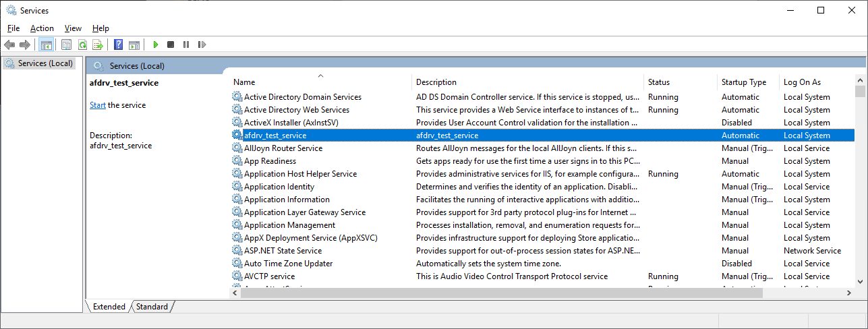Sort by the Log On As column header
The image size is (868, 329).
coord(817,82)
